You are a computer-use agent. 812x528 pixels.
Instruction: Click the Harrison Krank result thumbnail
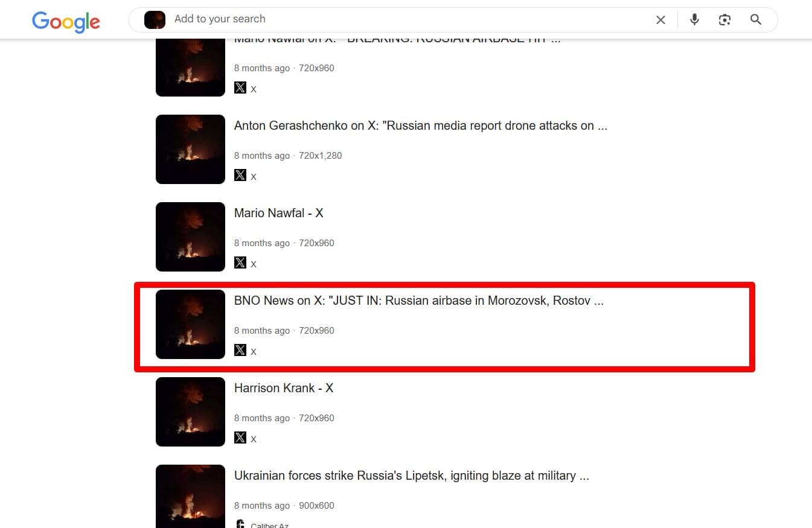pyautogui.click(x=190, y=412)
